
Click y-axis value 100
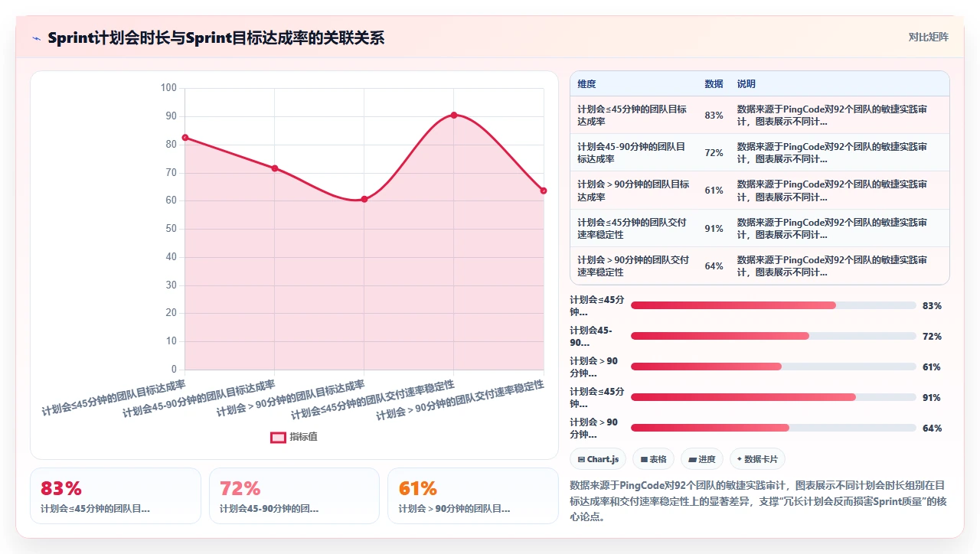click(168, 88)
